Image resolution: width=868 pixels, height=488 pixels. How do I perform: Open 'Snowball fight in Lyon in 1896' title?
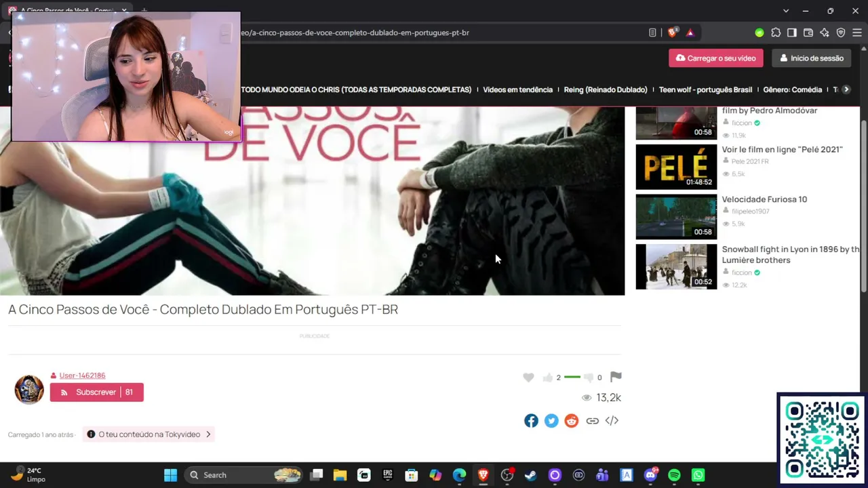791,255
